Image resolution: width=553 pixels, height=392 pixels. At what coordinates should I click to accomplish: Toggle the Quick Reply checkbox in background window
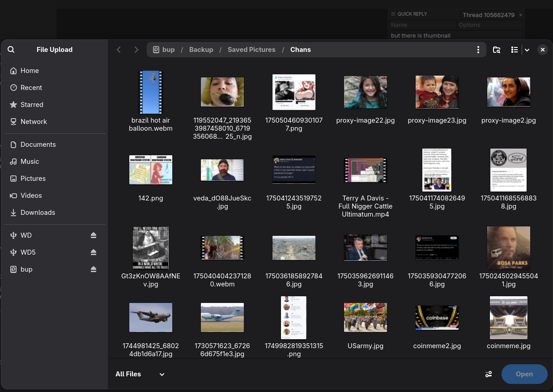pyautogui.click(x=393, y=14)
